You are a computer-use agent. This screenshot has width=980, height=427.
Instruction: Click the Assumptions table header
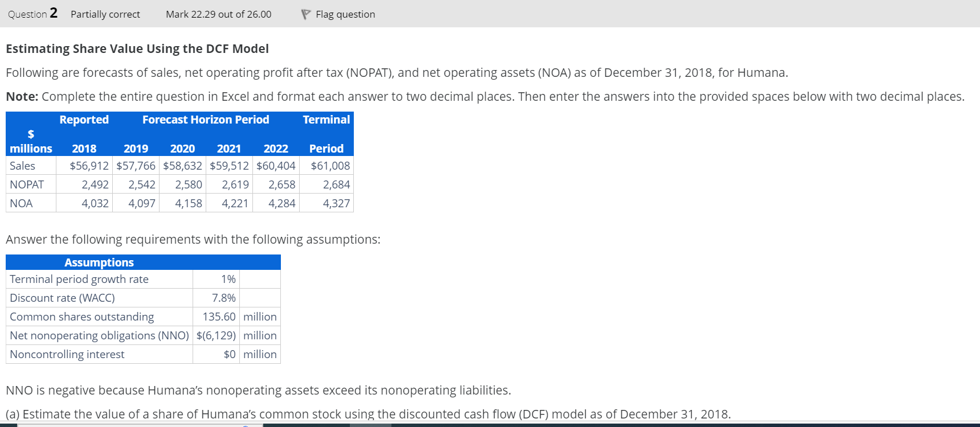(99, 262)
